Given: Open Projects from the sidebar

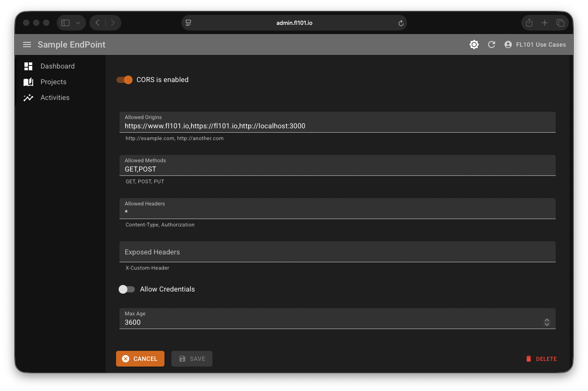Looking at the screenshot, I should 53,82.
